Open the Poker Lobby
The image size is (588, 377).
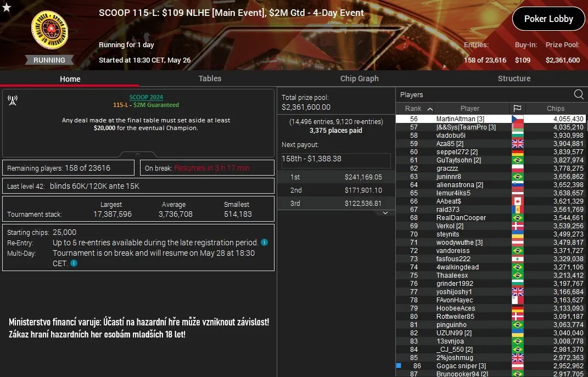tap(548, 19)
